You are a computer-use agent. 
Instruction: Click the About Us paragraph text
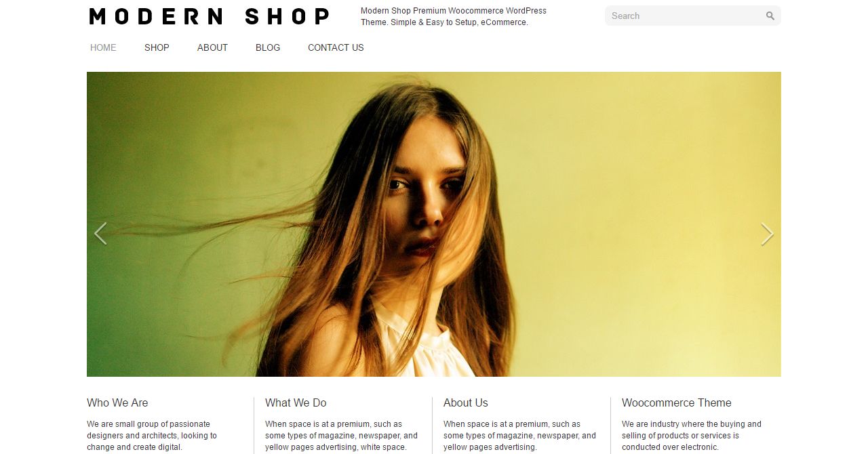click(519, 436)
